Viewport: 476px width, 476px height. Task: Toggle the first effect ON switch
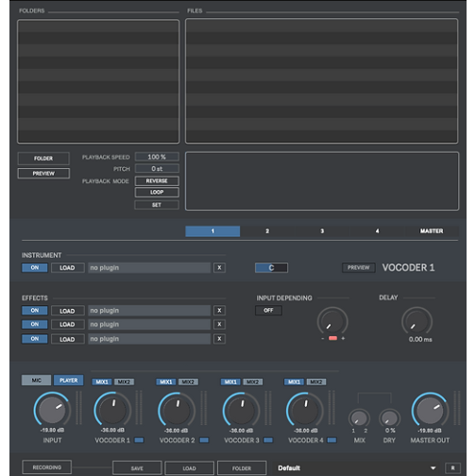point(35,311)
